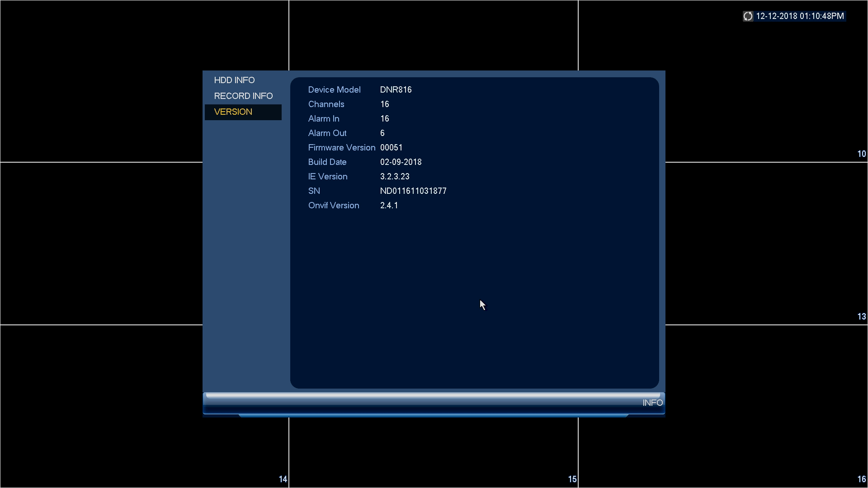Click the date and time display
The width and height of the screenshot is (868, 488).
click(x=799, y=16)
